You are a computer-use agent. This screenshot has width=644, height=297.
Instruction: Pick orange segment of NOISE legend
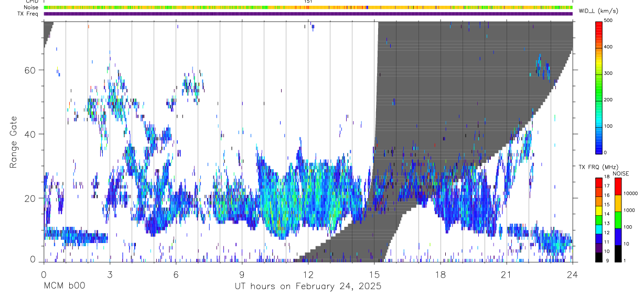[x=618, y=203]
